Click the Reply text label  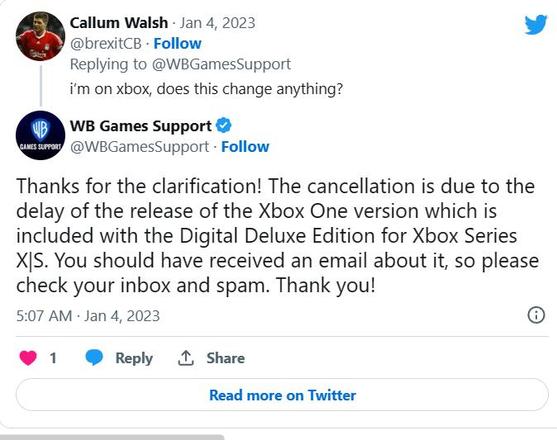[134, 358]
